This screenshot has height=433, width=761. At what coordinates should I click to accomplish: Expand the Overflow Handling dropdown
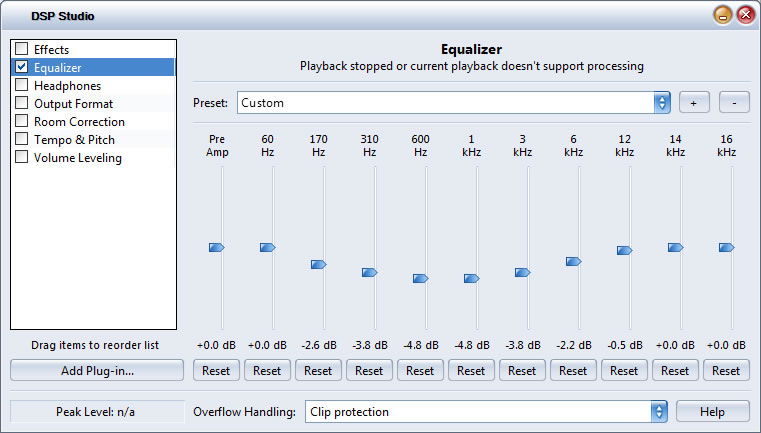659,411
